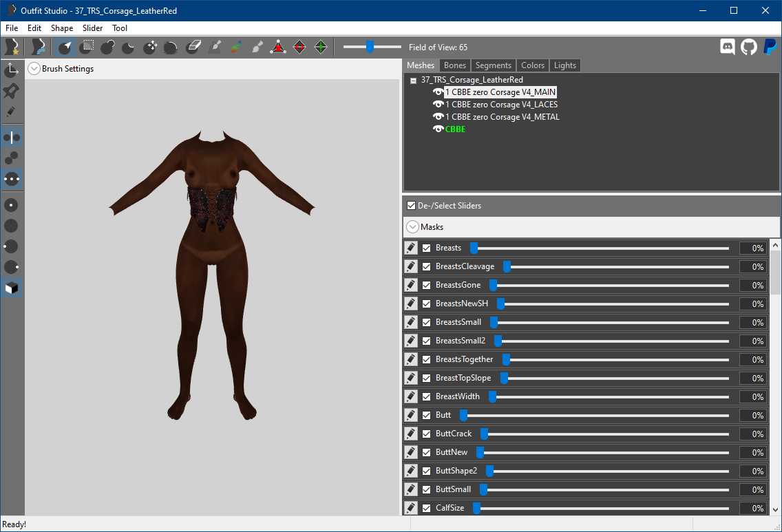Select the Move brush tool
Viewport: 782px width, 532px height.
150,47
